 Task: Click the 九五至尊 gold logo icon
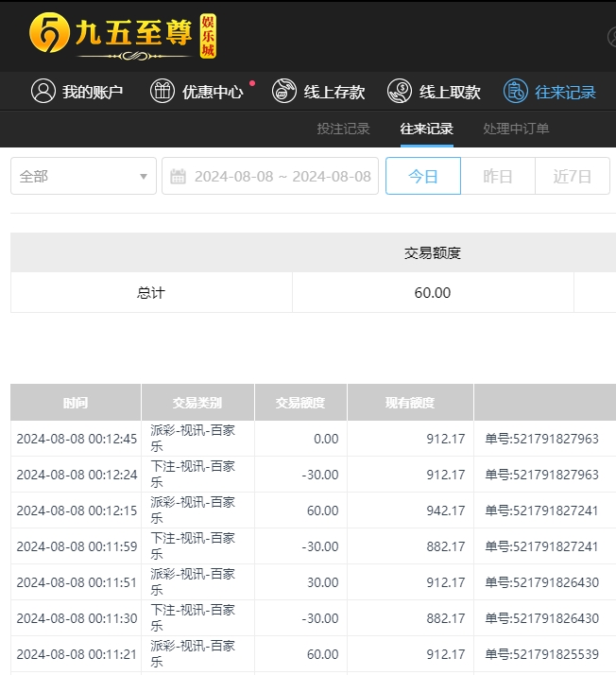click(49, 34)
